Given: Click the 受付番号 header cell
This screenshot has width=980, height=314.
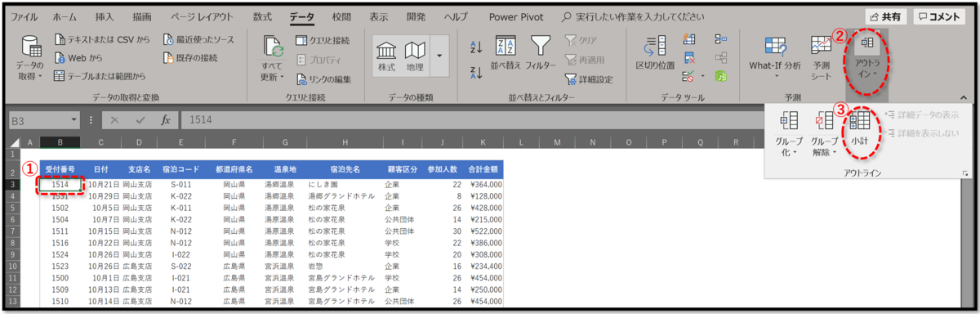Looking at the screenshot, I should point(60,169).
